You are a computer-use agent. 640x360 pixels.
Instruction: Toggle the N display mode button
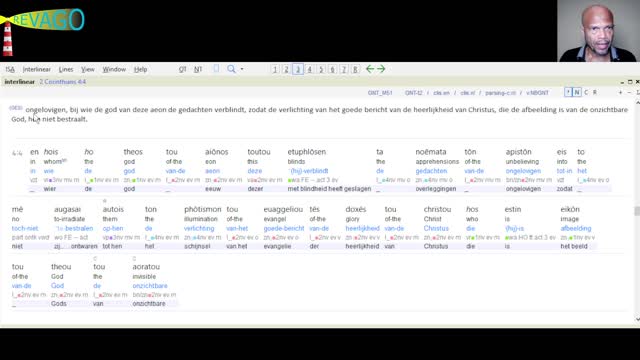tap(577, 93)
